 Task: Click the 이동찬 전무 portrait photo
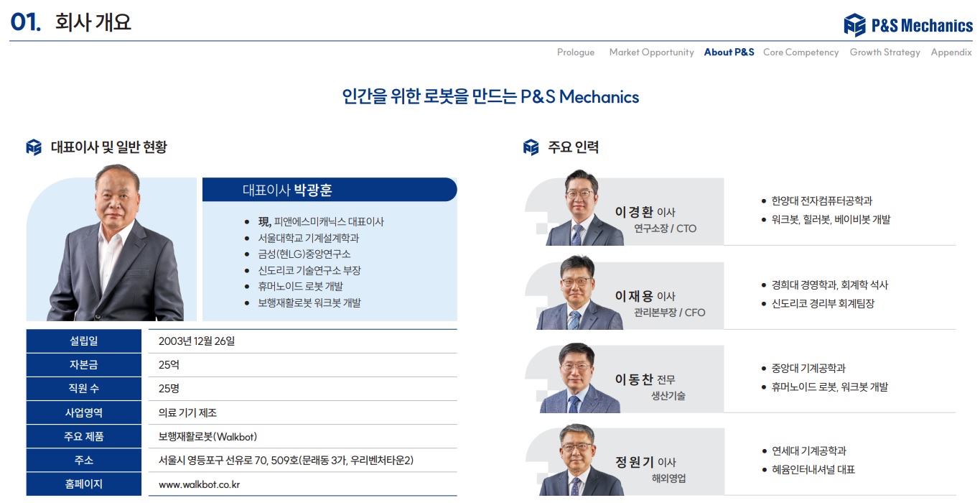click(x=579, y=377)
